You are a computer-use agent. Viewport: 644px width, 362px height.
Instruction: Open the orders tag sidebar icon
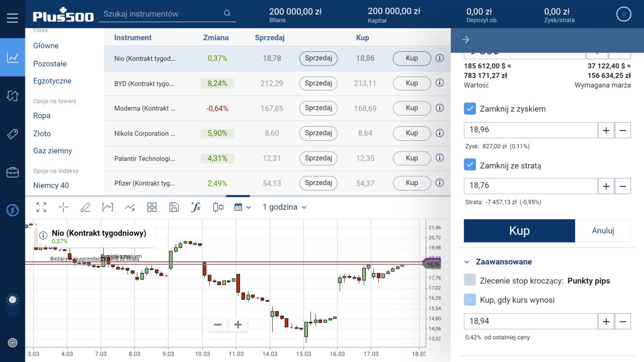click(x=12, y=134)
